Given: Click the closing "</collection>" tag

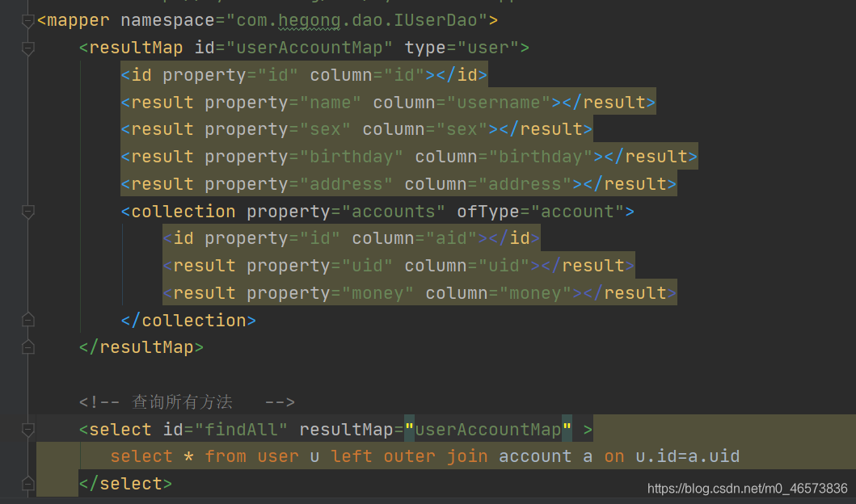Looking at the screenshot, I should pos(188,320).
